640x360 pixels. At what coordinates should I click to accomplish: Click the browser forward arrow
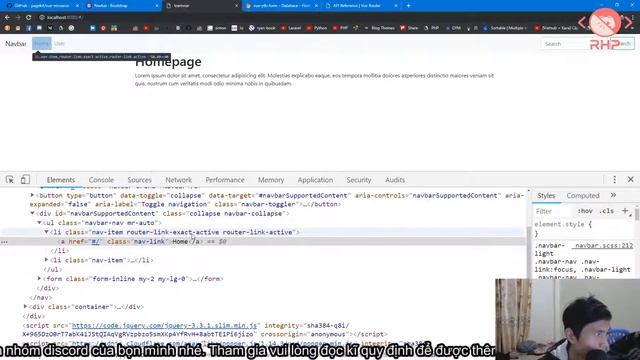18,18
